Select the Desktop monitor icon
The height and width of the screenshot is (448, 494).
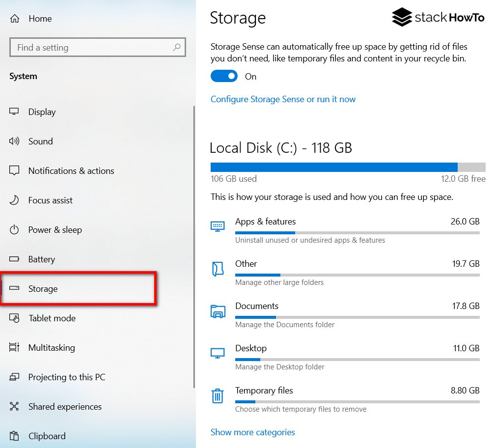(x=218, y=353)
